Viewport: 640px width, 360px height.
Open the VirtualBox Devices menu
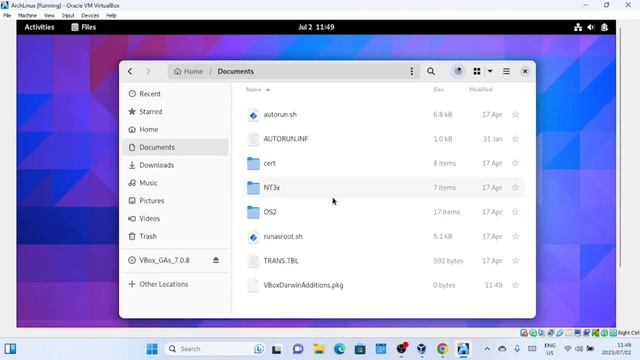click(90, 16)
